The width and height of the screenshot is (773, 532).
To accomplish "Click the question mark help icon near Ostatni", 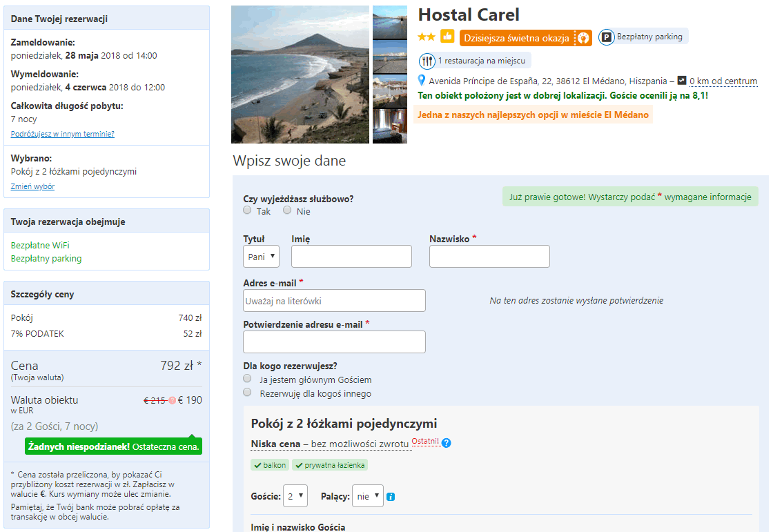I will [446, 443].
